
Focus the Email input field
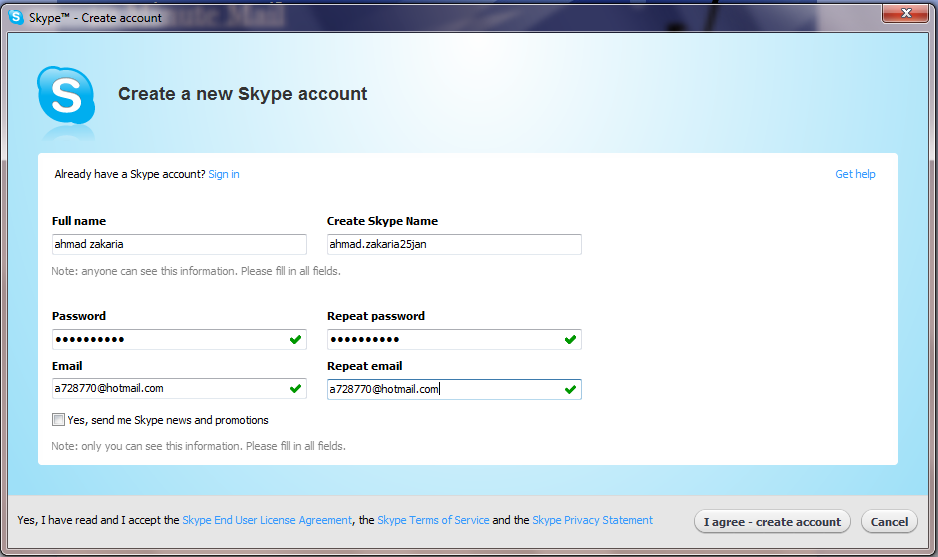tap(179, 388)
